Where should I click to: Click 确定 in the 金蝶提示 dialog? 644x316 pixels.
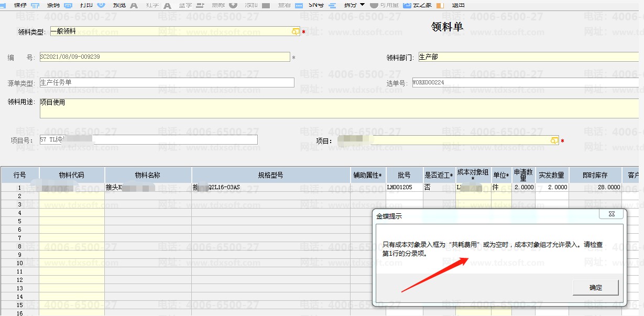pyautogui.click(x=596, y=288)
